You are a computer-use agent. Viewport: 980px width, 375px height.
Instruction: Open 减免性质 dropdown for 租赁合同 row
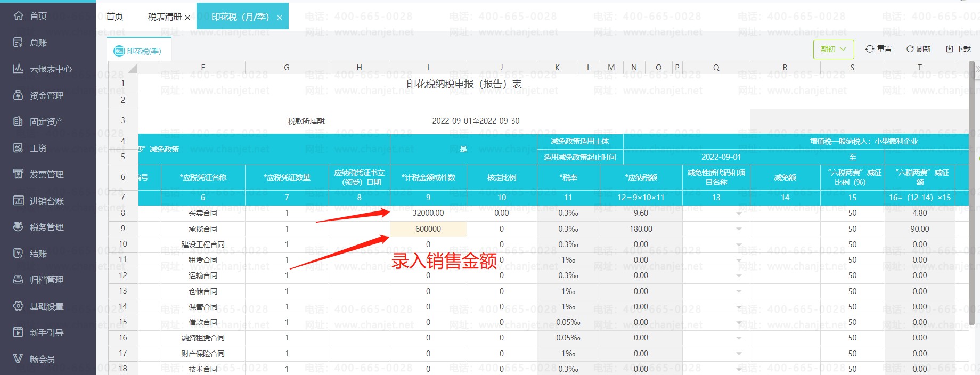pos(739,260)
